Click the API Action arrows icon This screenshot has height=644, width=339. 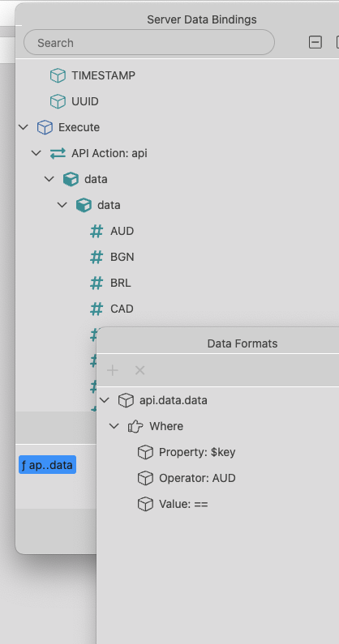click(x=58, y=153)
